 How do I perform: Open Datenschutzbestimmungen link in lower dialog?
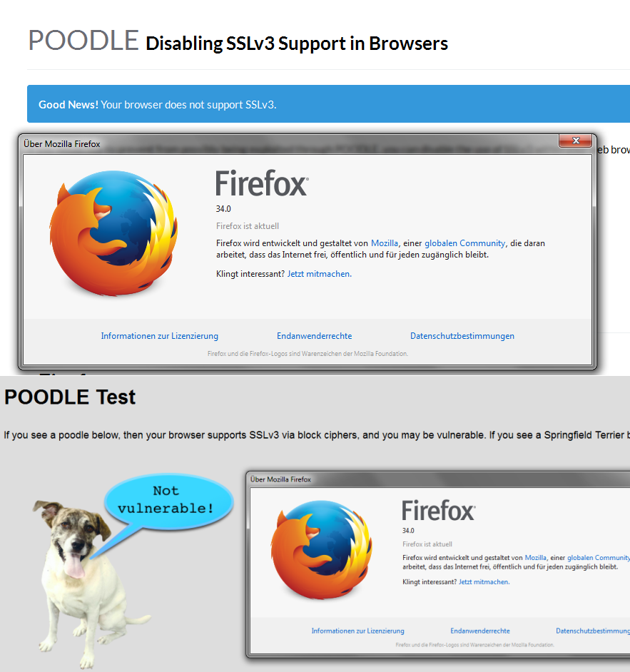coord(593,631)
